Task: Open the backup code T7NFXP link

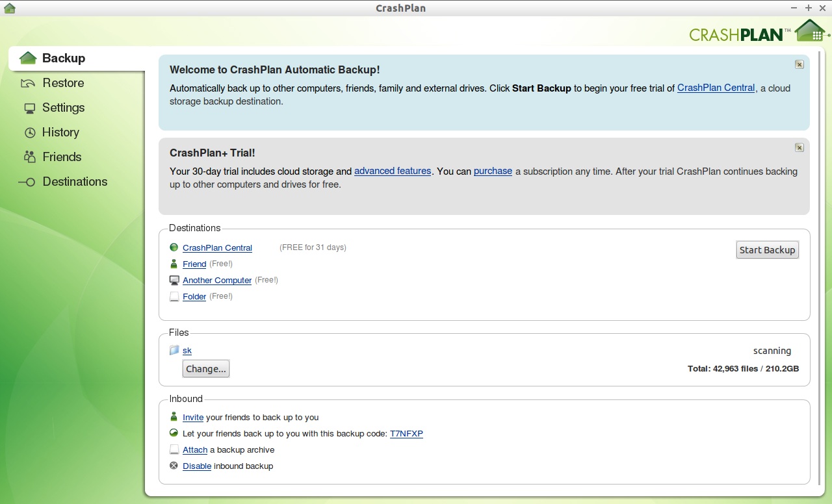Action: (406, 433)
